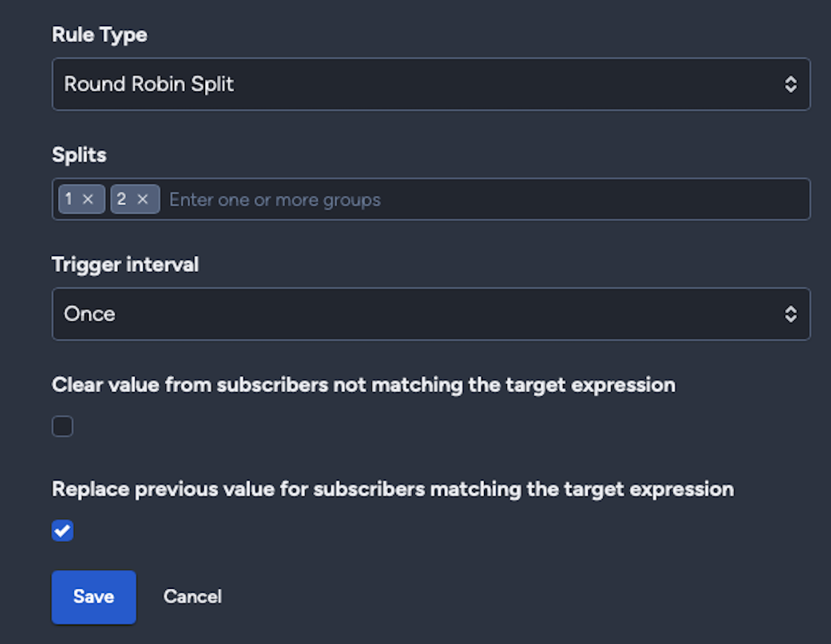Click the "Clear value from subscribers" label text
This screenshot has width=831, height=644.
pyautogui.click(x=363, y=385)
